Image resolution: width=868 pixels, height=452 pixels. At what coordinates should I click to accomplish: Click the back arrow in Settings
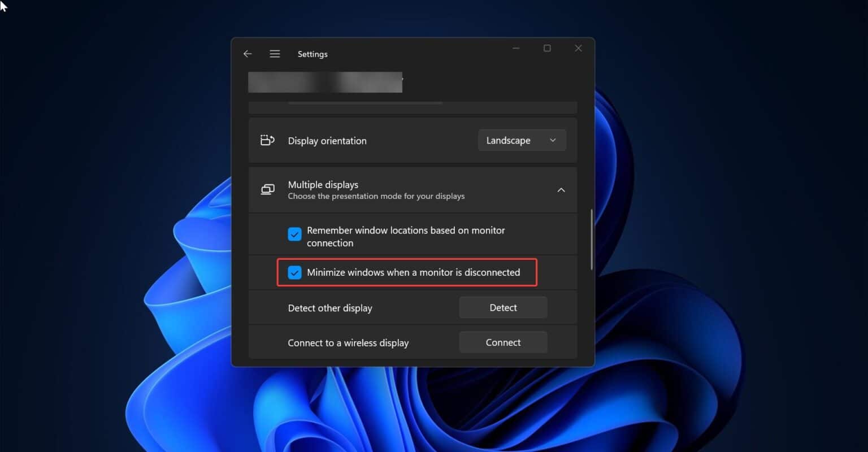[247, 54]
